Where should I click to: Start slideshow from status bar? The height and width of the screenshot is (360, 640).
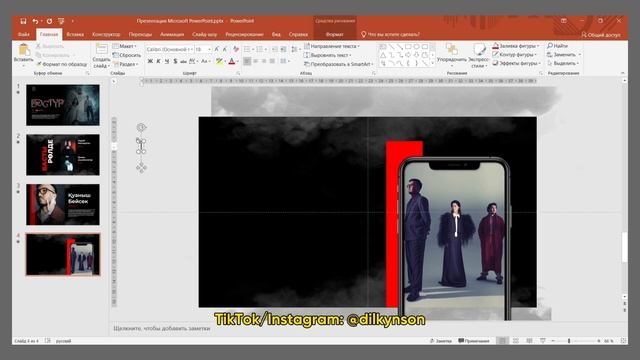(543, 341)
